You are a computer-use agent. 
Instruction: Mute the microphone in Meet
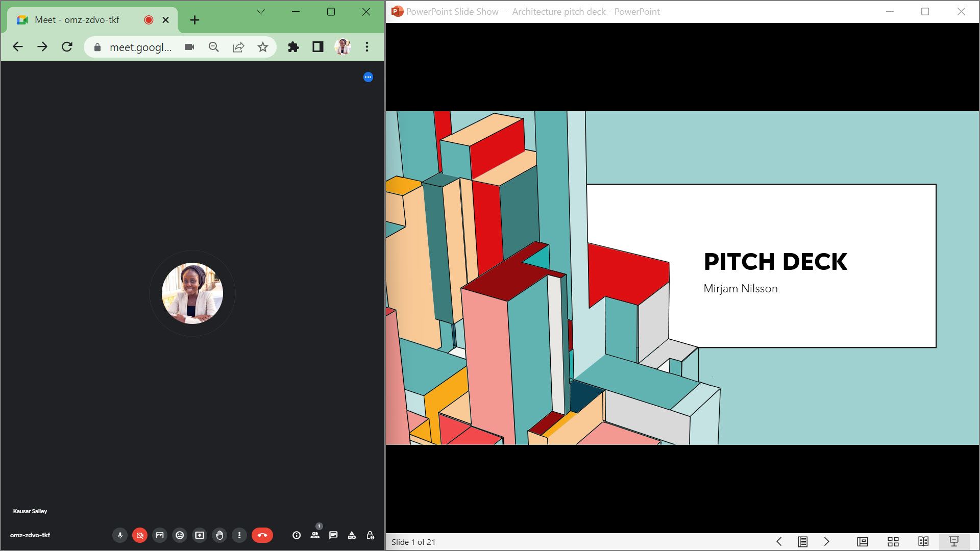(120, 535)
